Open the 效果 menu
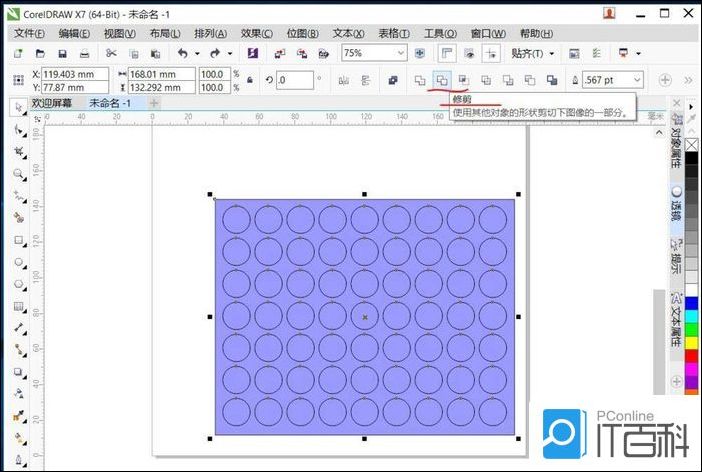The width and height of the screenshot is (702, 472). (x=258, y=33)
